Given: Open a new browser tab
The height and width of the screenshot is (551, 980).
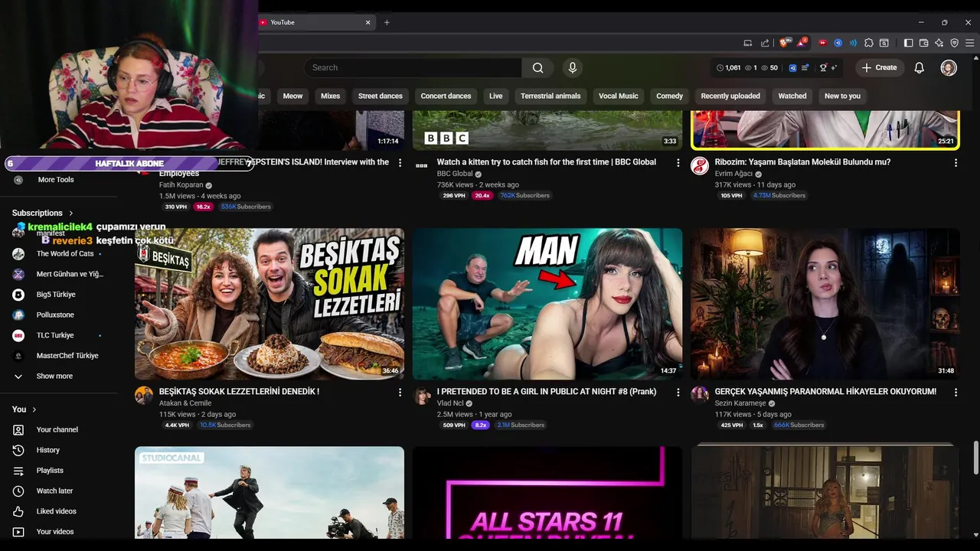Looking at the screenshot, I should tap(387, 22).
